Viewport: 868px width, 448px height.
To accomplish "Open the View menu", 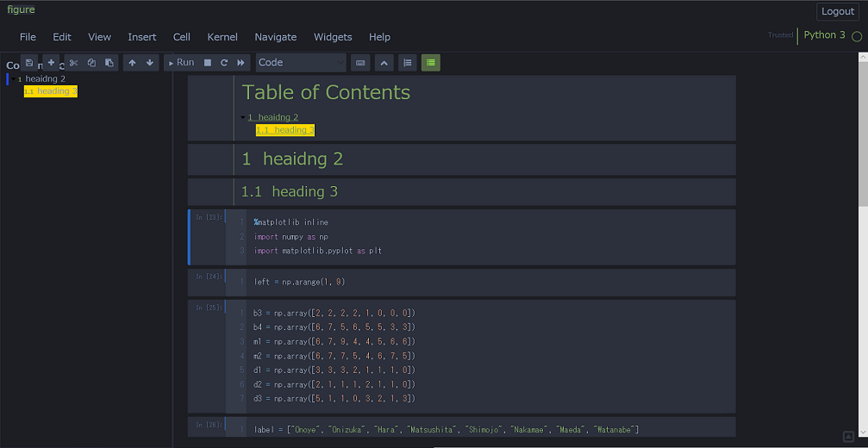I will (100, 37).
